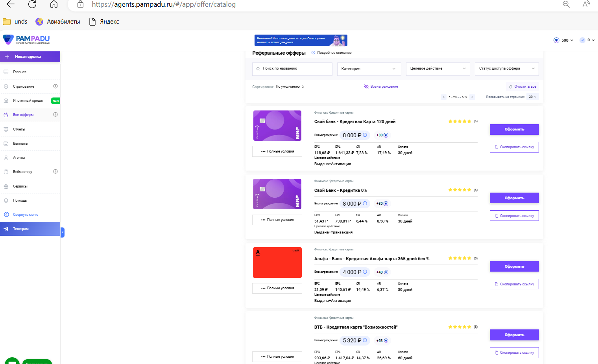Click Оформить for Свой Банк Кредитка 0%
Viewport: 598px width, 364px height.
click(514, 198)
